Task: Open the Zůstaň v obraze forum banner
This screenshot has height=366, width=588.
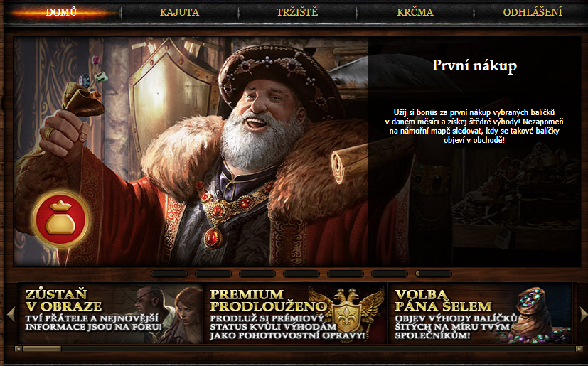Action: (x=111, y=313)
